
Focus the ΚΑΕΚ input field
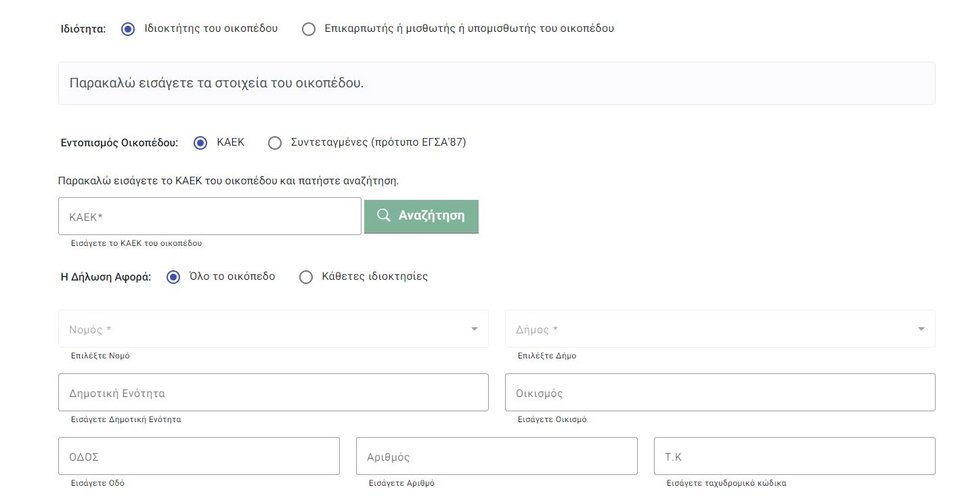click(x=210, y=216)
